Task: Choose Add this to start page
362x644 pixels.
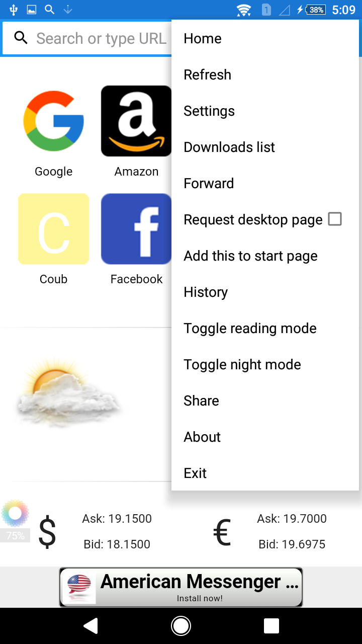Action: 250,256
